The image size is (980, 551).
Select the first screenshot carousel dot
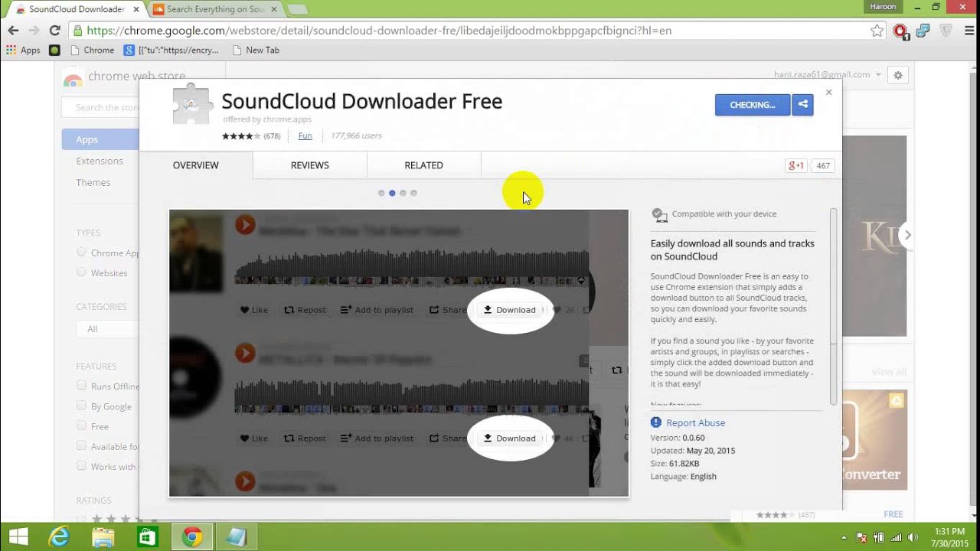tap(381, 193)
